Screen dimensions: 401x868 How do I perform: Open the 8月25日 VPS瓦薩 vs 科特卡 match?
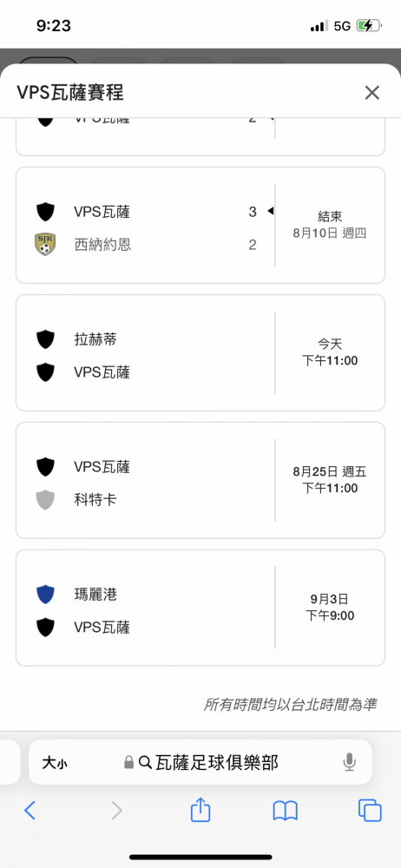coord(200,480)
